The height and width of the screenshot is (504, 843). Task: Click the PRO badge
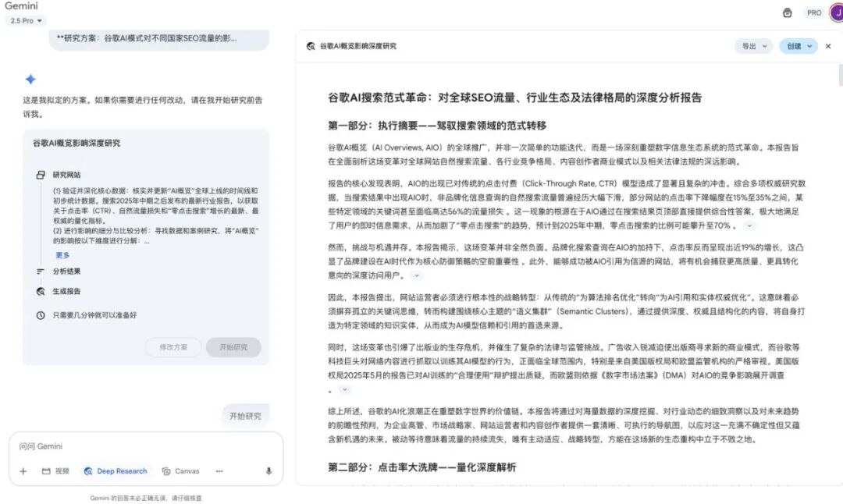pos(814,13)
